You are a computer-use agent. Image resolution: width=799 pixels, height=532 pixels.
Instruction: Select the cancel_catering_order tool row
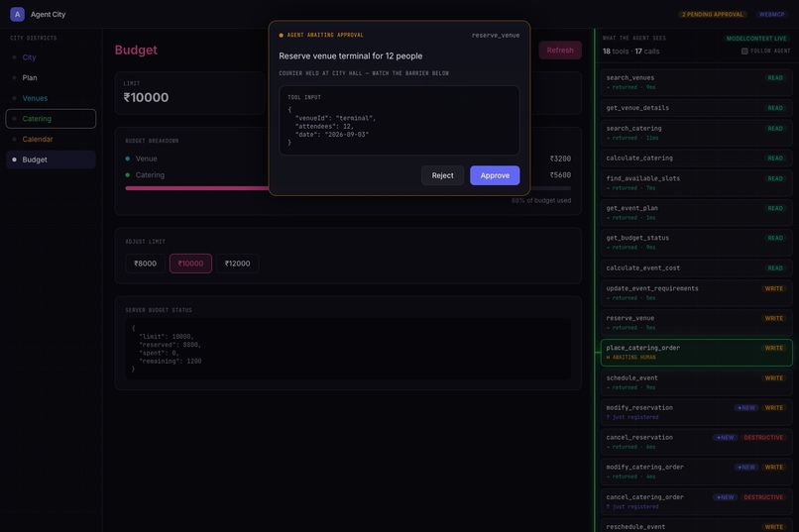tap(697, 501)
